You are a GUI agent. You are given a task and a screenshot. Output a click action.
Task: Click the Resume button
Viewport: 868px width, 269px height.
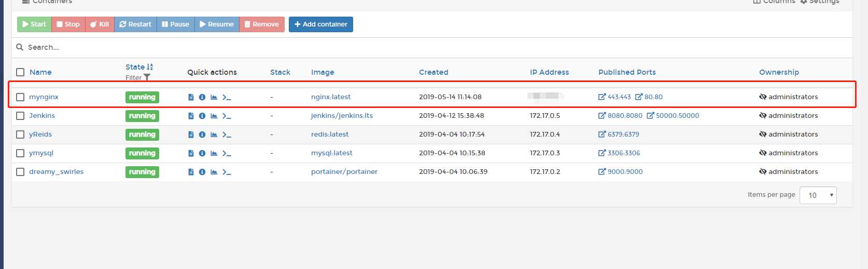[x=217, y=24]
